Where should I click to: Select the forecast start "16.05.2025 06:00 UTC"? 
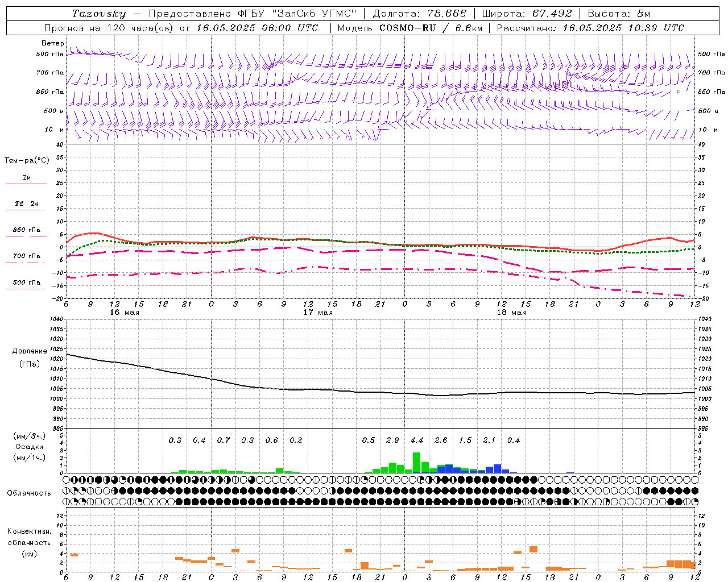tap(257, 28)
